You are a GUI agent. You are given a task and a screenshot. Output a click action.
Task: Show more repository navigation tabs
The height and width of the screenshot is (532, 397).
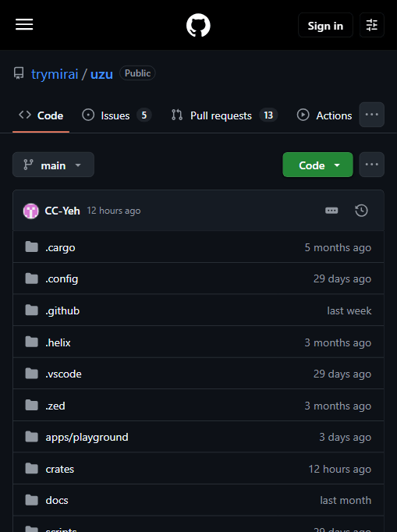pos(372,115)
